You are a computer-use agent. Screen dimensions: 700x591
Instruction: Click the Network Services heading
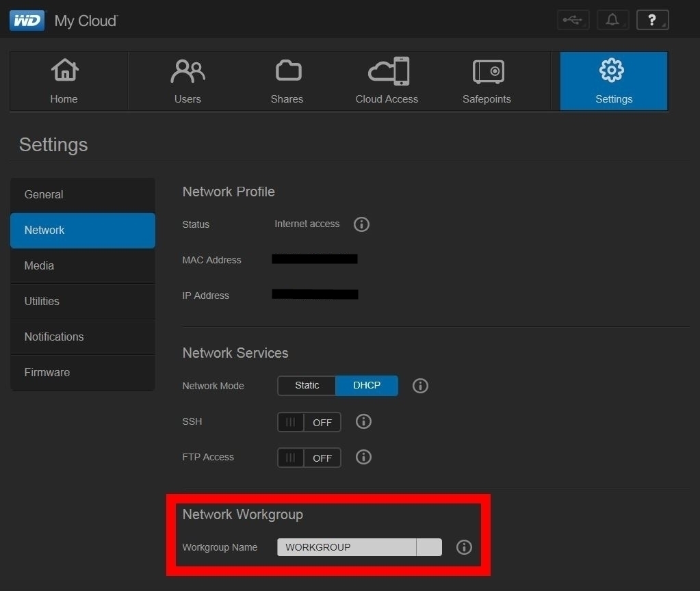pyautogui.click(x=235, y=353)
